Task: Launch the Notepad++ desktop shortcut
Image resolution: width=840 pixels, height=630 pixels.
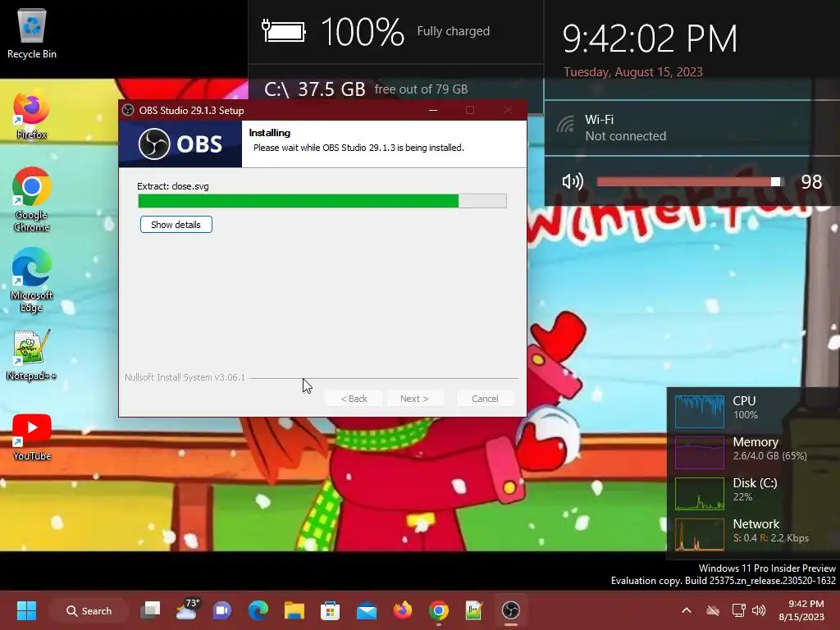Action: point(32,355)
